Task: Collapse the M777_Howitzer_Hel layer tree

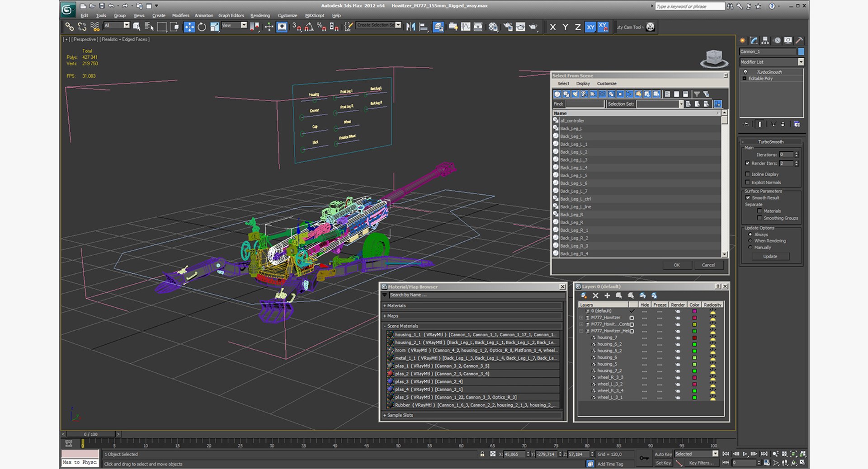Action: 581,331
